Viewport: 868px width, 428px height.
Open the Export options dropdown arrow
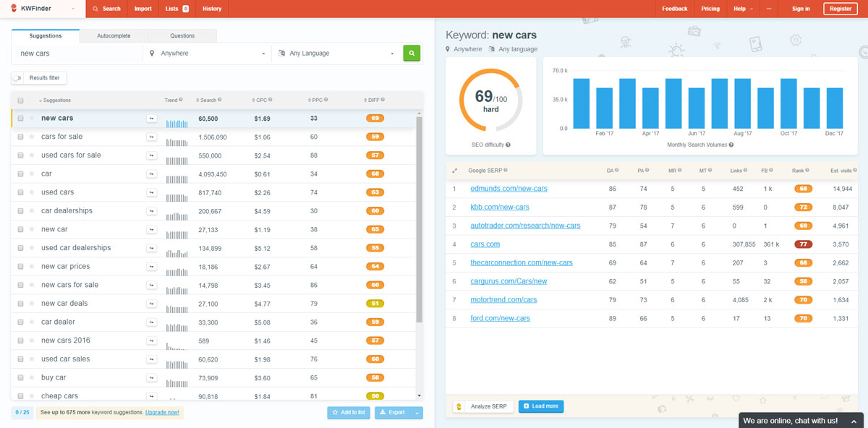coord(416,412)
